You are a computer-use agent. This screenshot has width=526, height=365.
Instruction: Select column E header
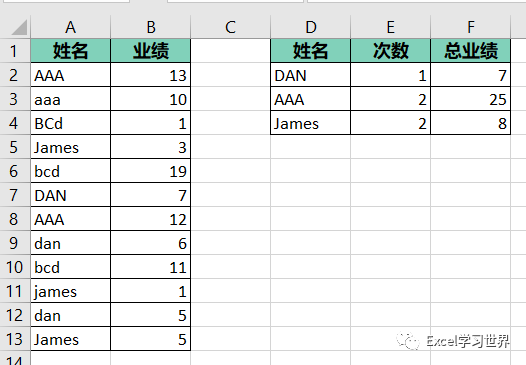390,27
